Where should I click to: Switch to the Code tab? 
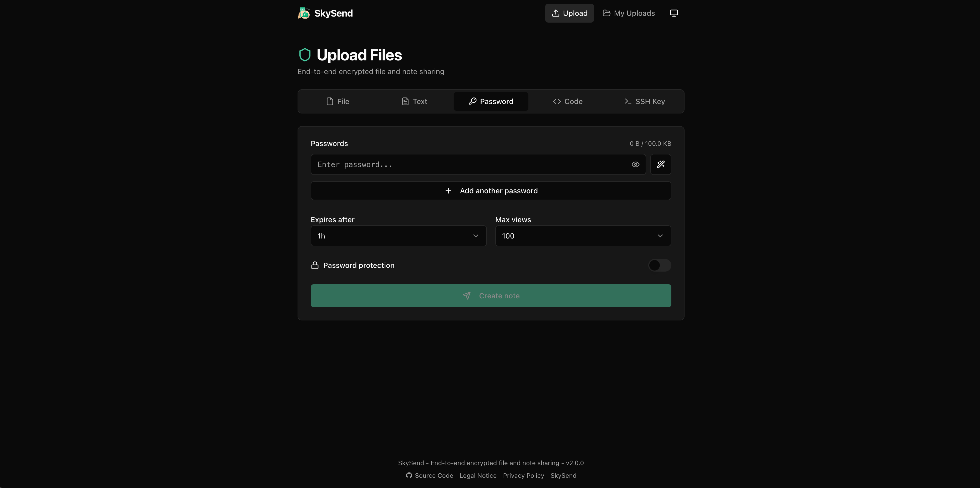tap(567, 101)
